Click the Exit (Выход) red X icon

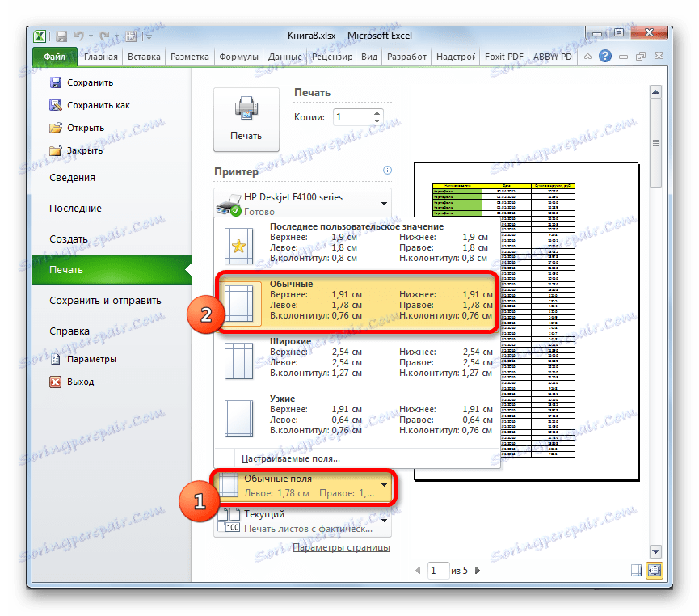55,382
